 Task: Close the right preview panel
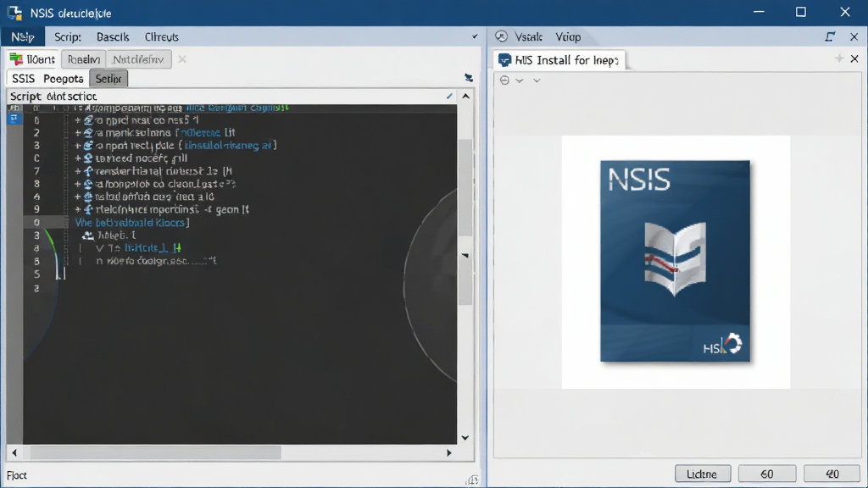tap(854, 37)
